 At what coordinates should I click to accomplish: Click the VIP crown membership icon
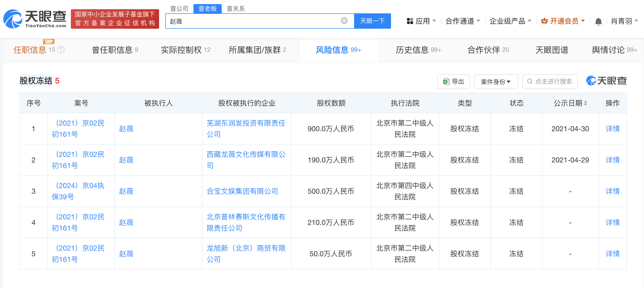click(544, 21)
